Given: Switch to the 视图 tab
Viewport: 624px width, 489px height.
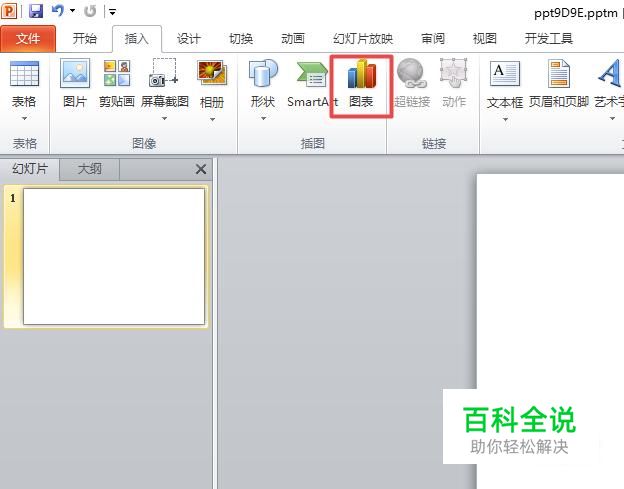Looking at the screenshot, I should click(485, 39).
